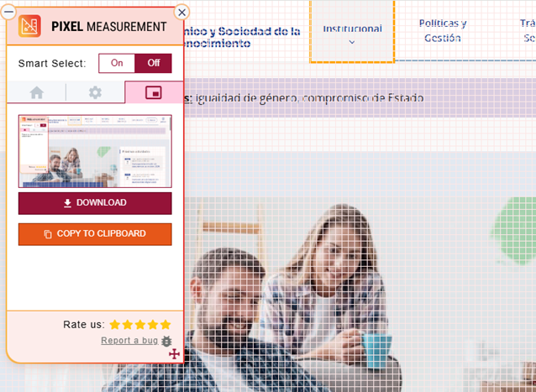Close the Pixel Measurement panel

(181, 13)
